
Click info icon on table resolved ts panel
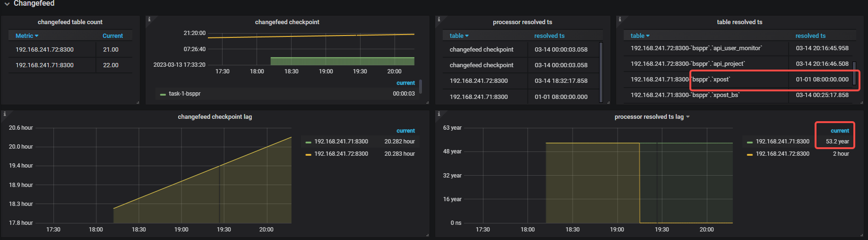pos(620,19)
